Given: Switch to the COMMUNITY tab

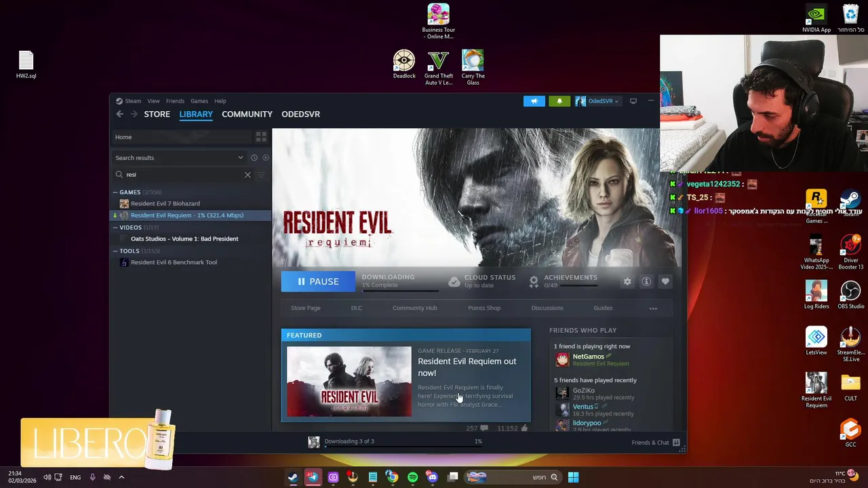Looking at the screenshot, I should point(247,114).
